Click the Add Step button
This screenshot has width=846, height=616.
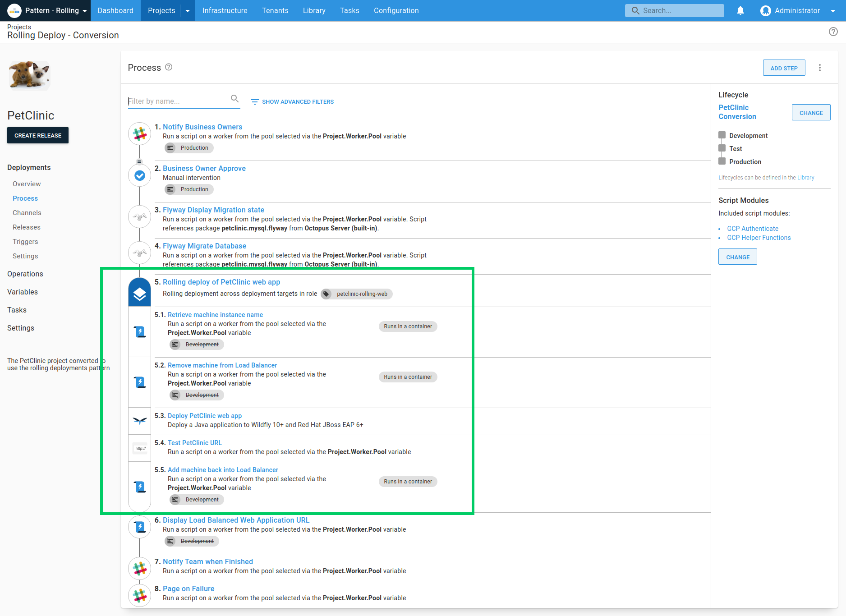click(x=784, y=68)
